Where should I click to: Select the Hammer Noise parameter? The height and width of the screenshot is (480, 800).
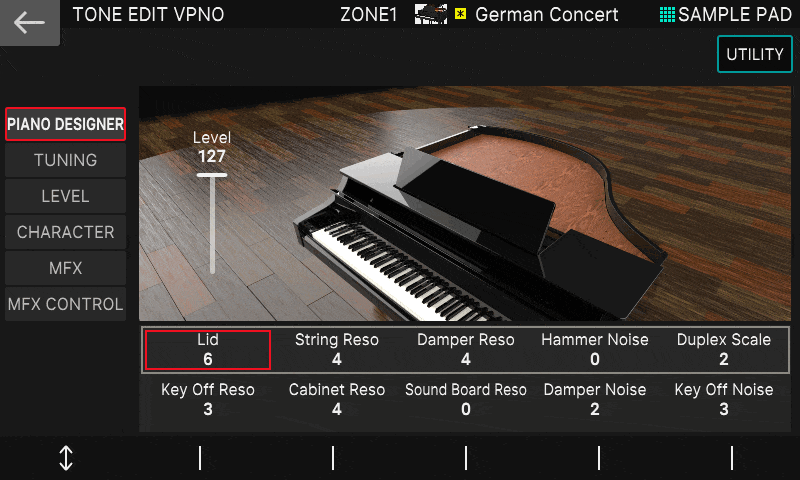click(595, 349)
